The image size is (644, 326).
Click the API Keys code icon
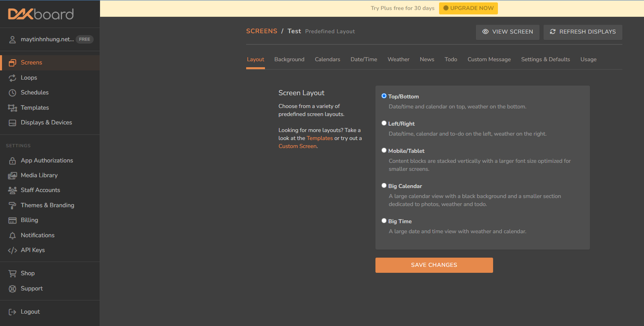tap(12, 250)
